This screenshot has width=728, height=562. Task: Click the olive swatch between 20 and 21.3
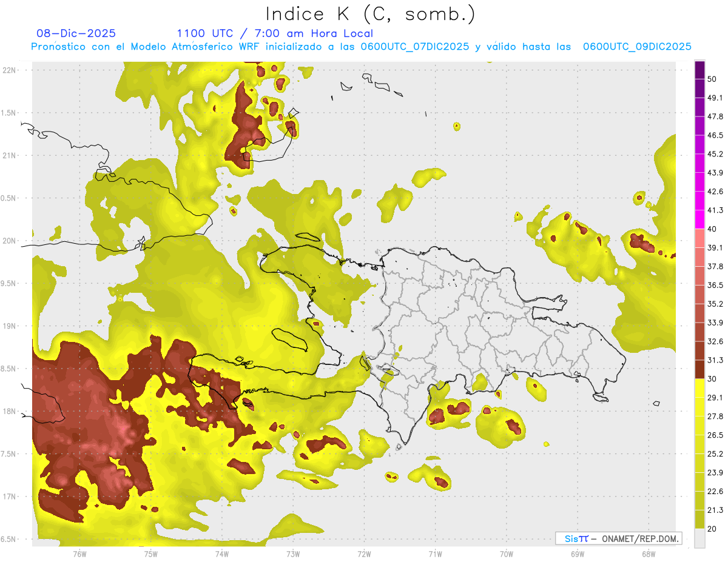pyautogui.click(x=699, y=519)
